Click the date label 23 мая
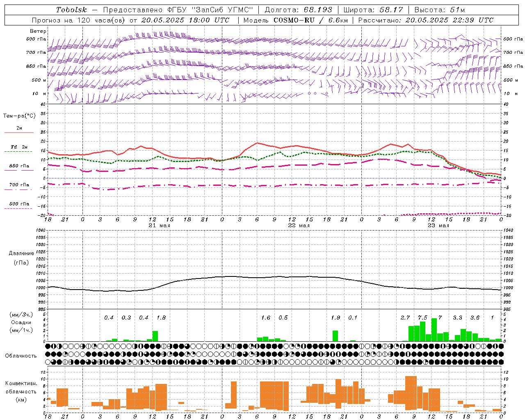 pyautogui.click(x=438, y=226)
